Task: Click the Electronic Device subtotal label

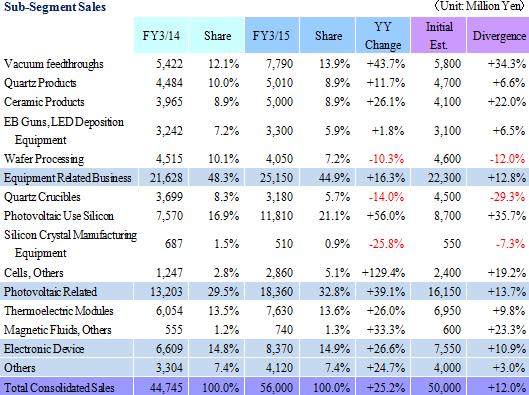Action: (44, 348)
